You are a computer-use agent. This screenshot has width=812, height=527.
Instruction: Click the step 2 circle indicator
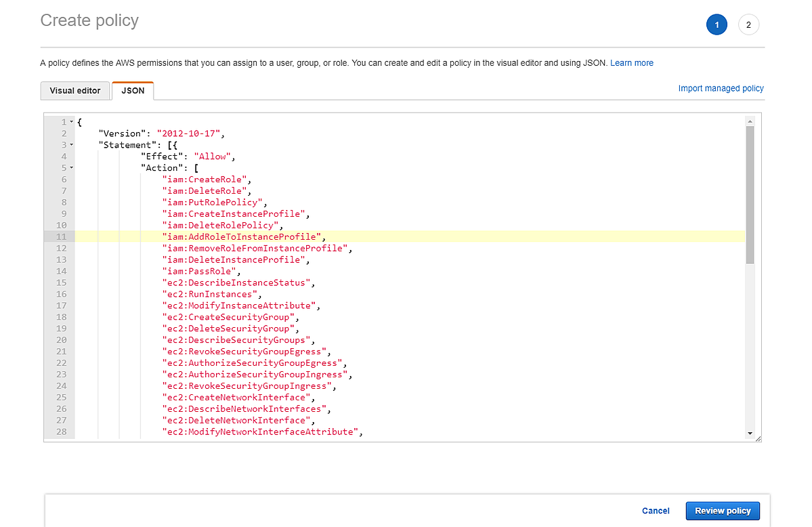(x=748, y=25)
